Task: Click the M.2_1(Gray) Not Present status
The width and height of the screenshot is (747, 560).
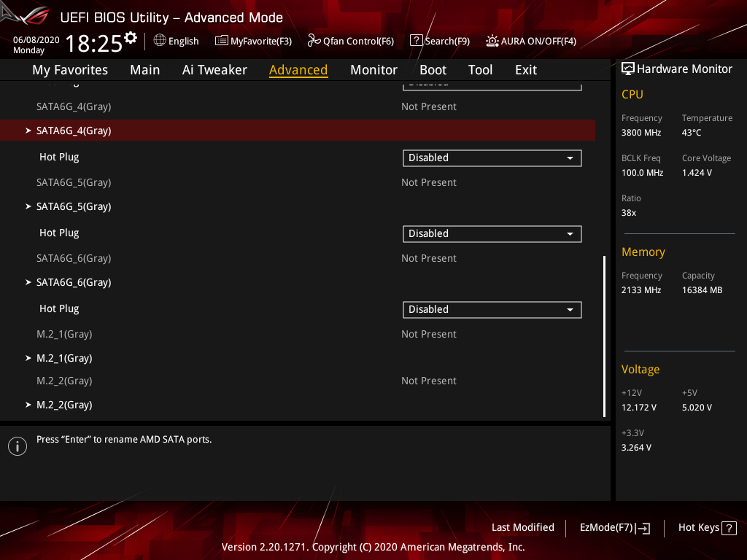Action: 429,334
